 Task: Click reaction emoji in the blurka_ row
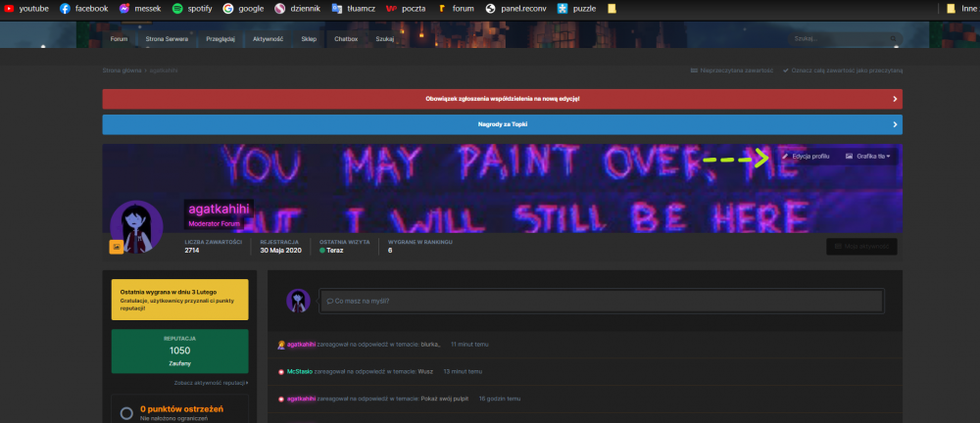[281, 344]
